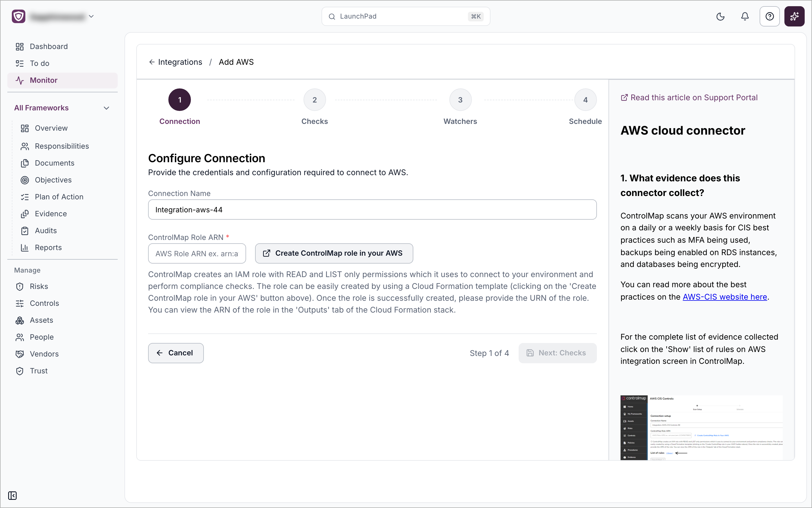Click the Objectives target icon
The height and width of the screenshot is (508, 812).
click(x=25, y=180)
